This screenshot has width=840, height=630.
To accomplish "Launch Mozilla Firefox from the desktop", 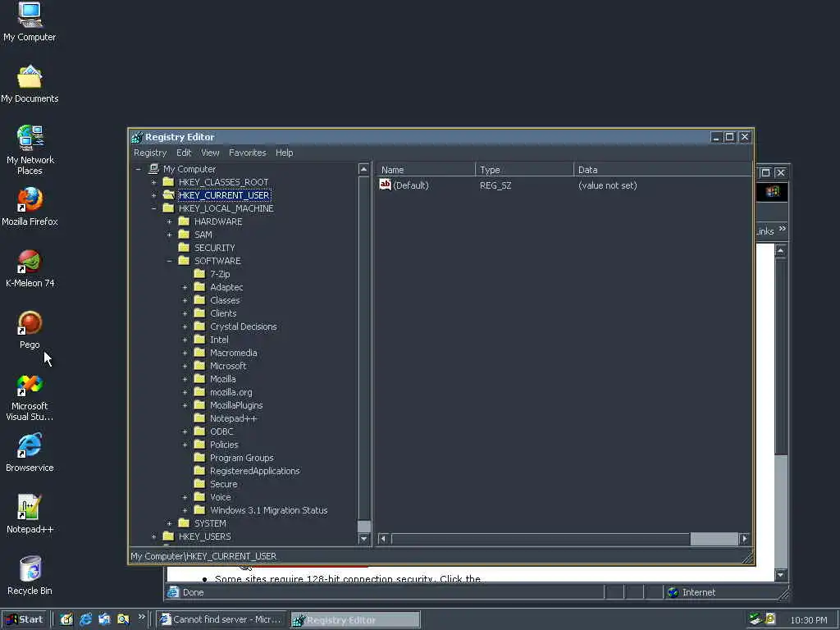I will [30, 207].
